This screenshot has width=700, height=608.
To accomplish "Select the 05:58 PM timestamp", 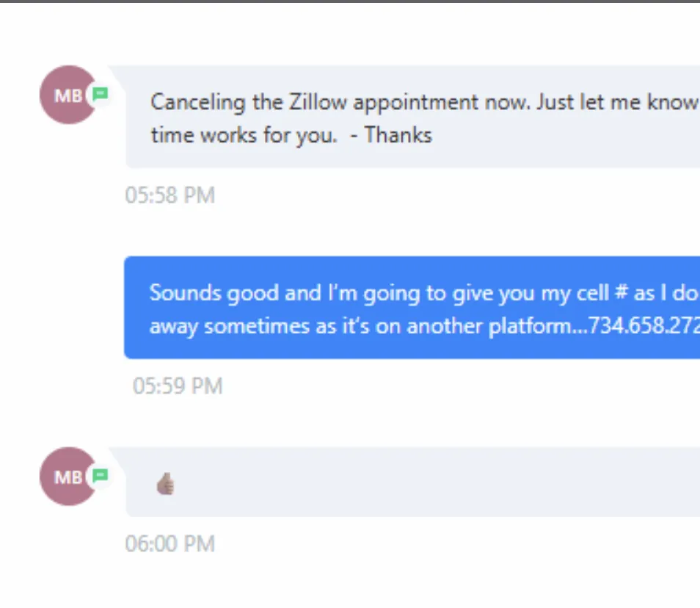I will [x=169, y=195].
